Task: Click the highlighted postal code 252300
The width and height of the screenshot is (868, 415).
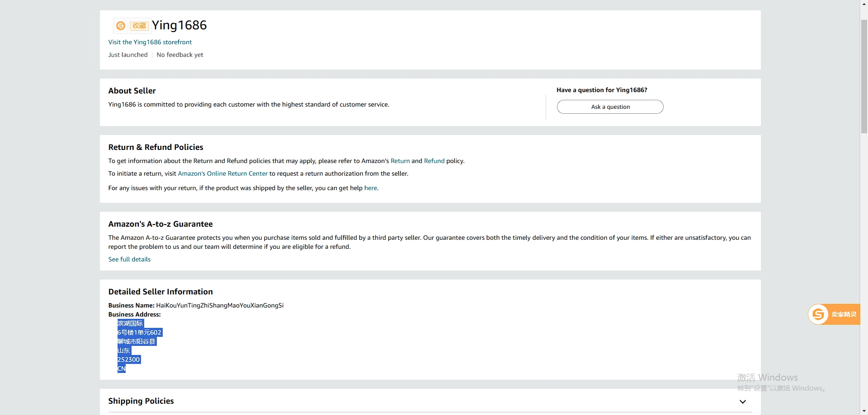Action: coord(129,359)
